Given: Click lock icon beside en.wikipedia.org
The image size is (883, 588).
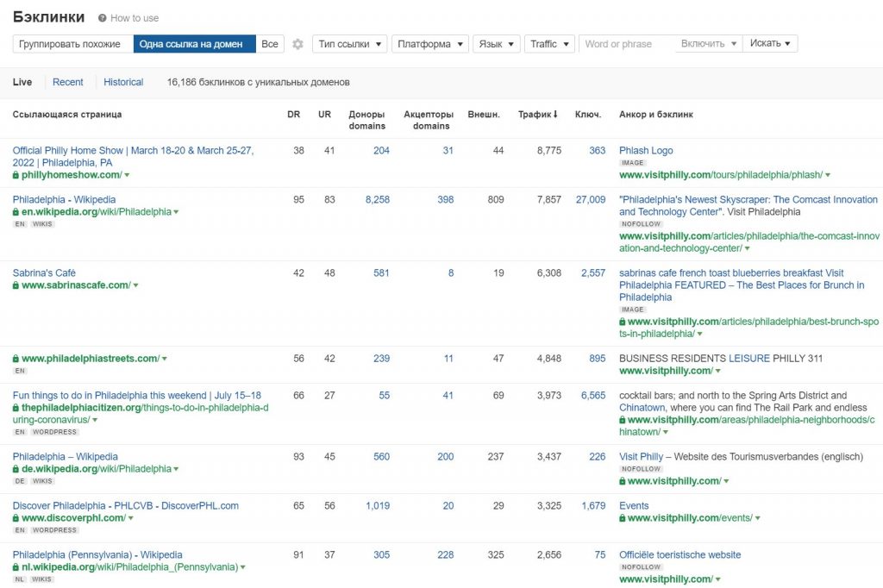Looking at the screenshot, I should (x=16, y=212).
